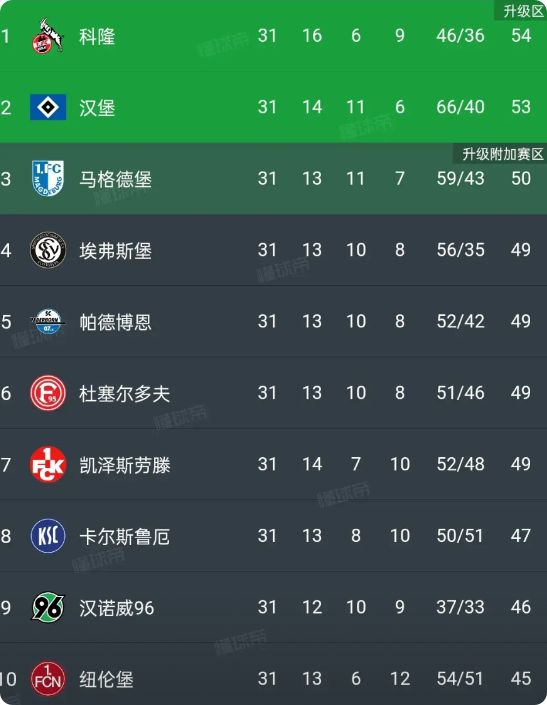Screen dimensions: 547x705
Task: Open the SC Paderborn 07 logo
Action: coord(48,321)
